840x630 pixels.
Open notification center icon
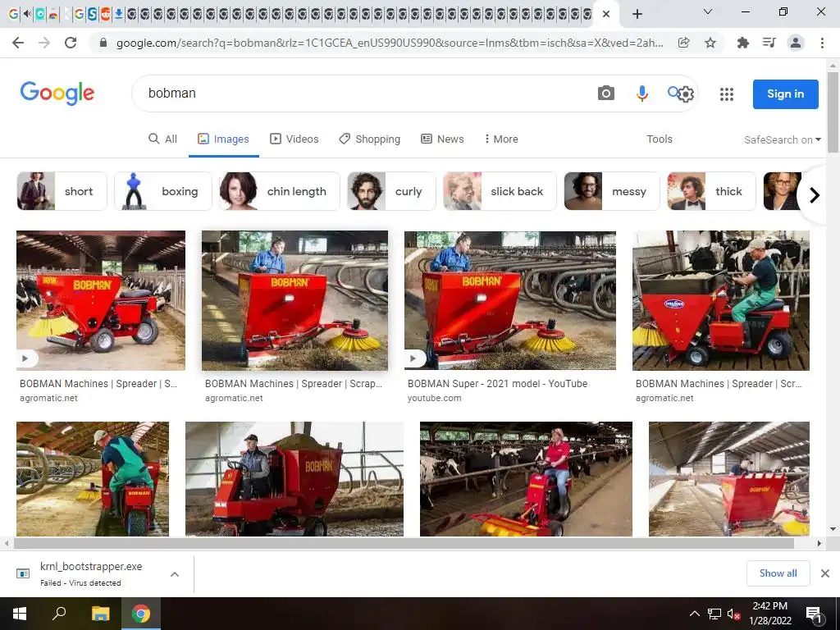[815, 614]
